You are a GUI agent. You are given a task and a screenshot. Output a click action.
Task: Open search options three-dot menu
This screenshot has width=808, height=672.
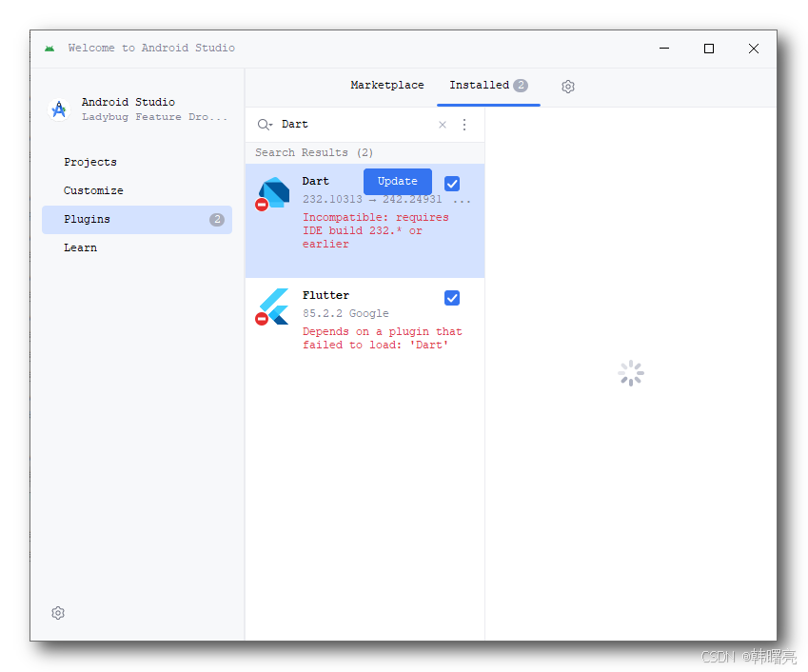coord(464,124)
